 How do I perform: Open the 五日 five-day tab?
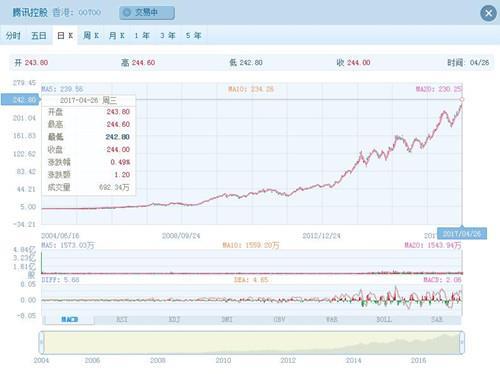point(39,35)
